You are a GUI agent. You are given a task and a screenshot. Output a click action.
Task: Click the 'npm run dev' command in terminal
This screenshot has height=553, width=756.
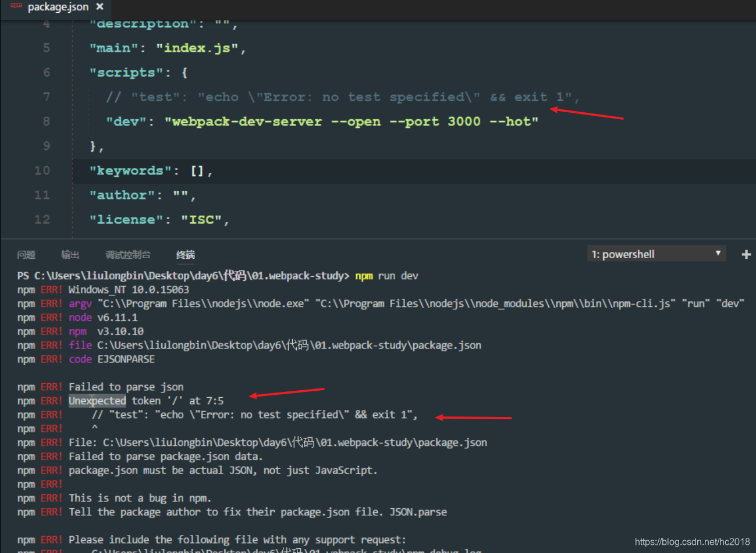coord(387,276)
